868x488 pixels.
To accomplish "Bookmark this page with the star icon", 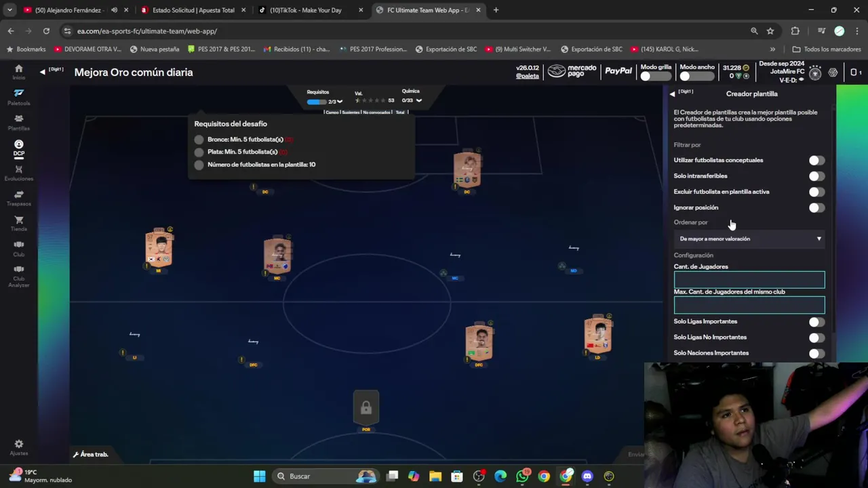I will (770, 31).
